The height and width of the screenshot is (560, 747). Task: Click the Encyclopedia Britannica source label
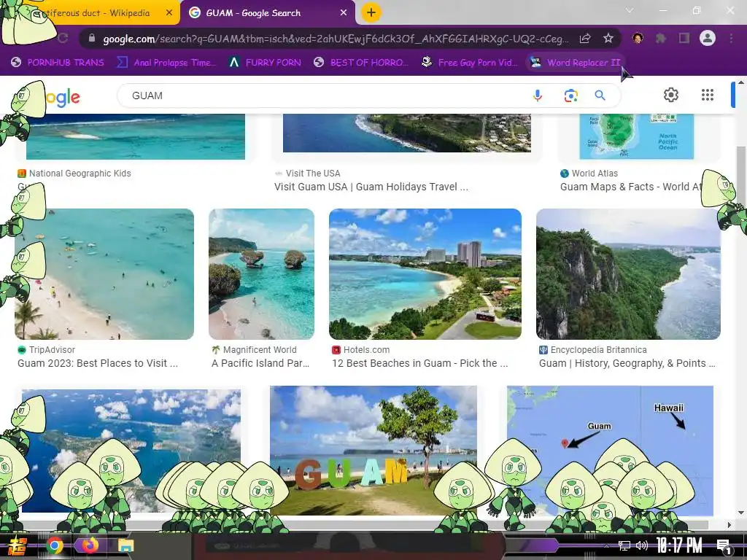pyautogui.click(x=598, y=349)
